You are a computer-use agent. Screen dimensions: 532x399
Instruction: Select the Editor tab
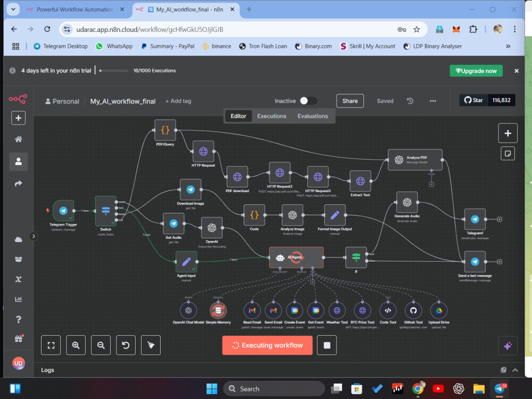coord(238,116)
